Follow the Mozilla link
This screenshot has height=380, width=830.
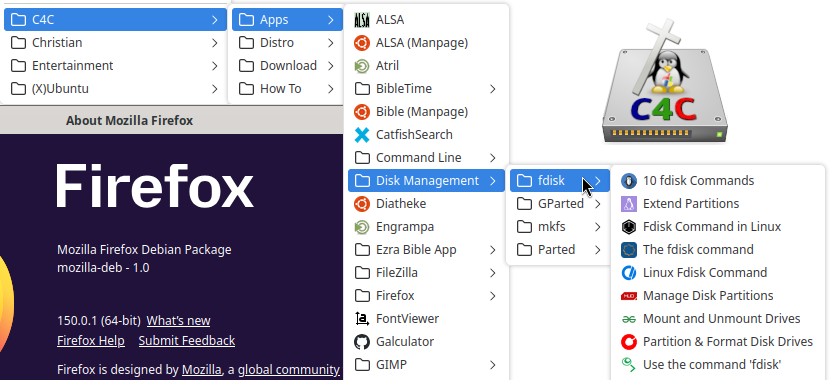tap(202, 369)
